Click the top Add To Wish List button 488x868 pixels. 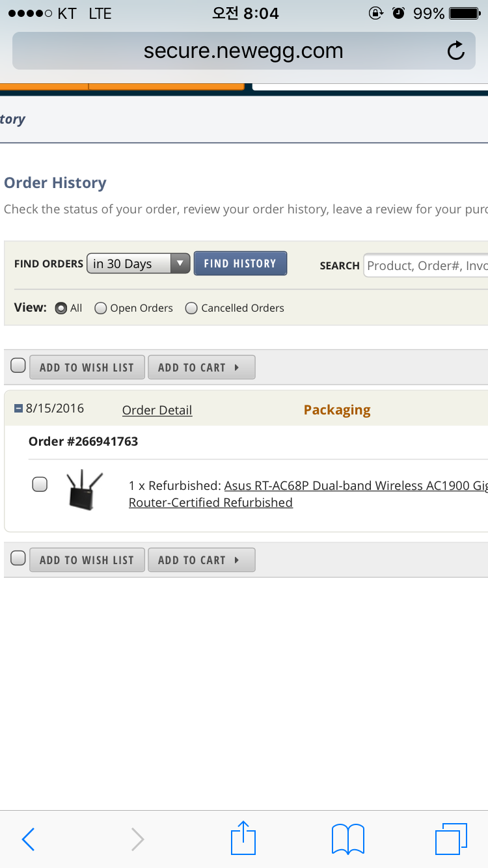tap(87, 368)
